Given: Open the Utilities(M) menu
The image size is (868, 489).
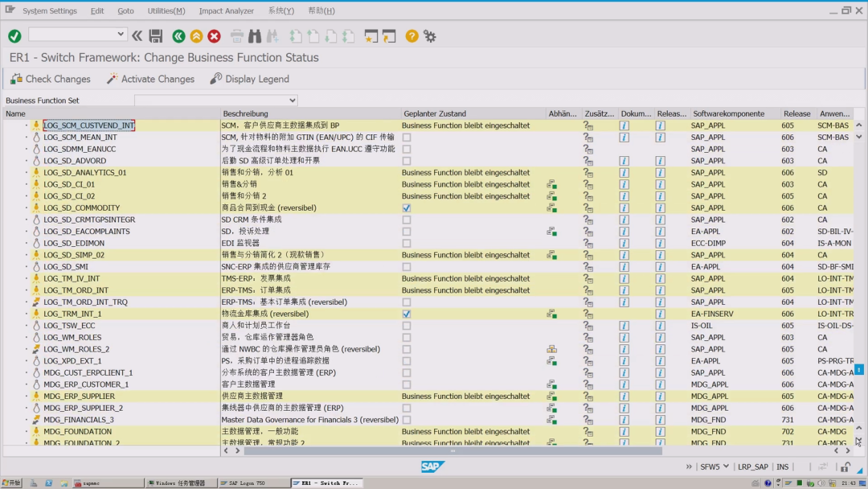Looking at the screenshot, I should pos(166,10).
